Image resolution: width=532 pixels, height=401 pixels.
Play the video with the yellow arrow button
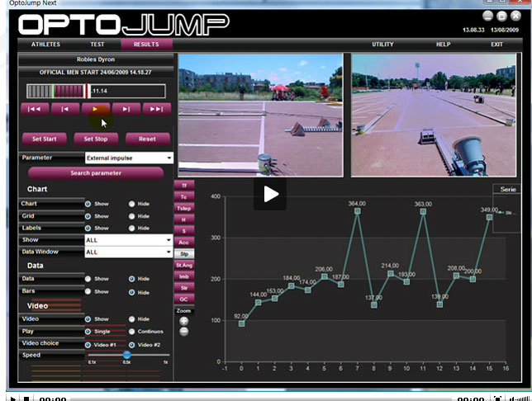(x=95, y=109)
